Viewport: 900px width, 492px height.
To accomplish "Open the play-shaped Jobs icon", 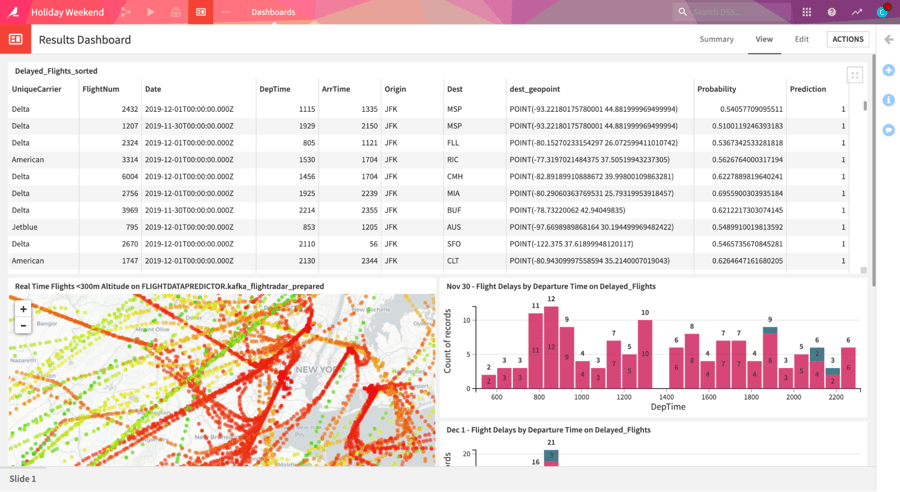I will point(150,11).
